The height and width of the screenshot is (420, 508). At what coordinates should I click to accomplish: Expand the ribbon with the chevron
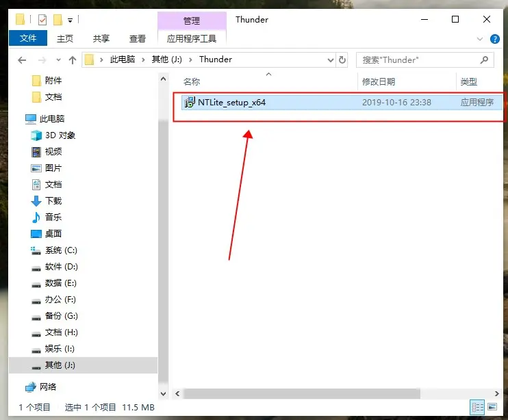pyautogui.click(x=480, y=39)
